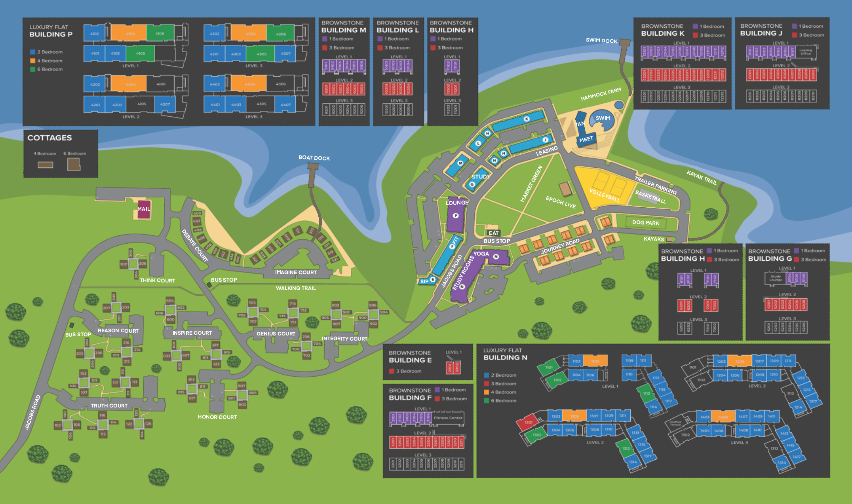Select the L building marker on the map

point(478,143)
